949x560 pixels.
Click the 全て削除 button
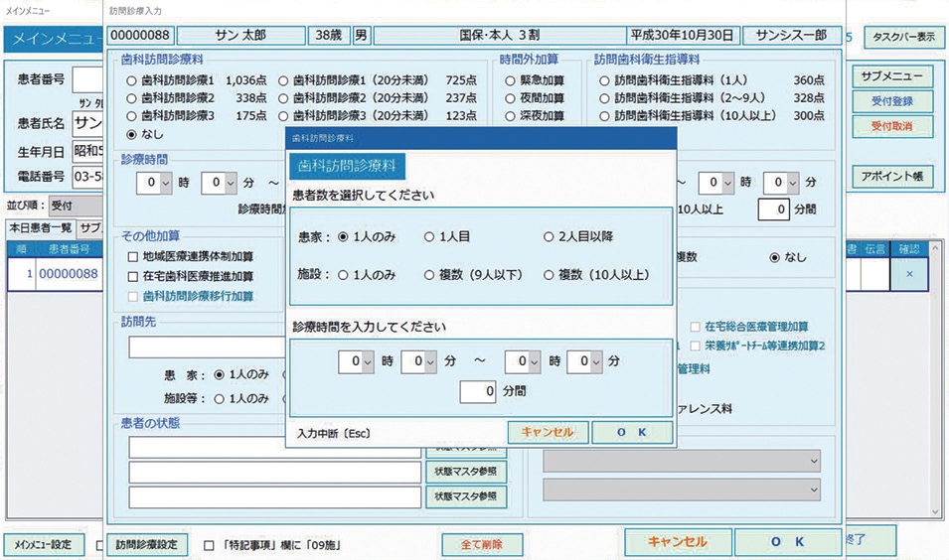coord(481,544)
